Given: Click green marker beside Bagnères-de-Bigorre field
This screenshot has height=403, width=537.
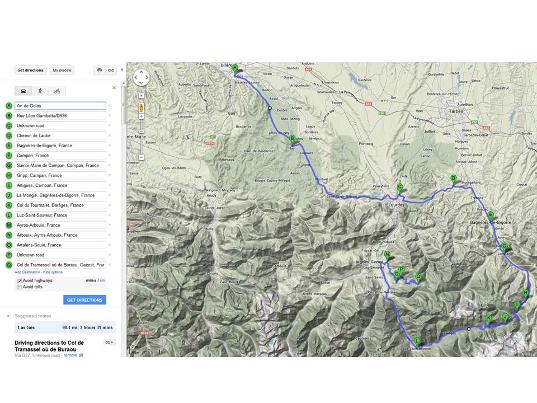Looking at the screenshot, I should (9, 146).
